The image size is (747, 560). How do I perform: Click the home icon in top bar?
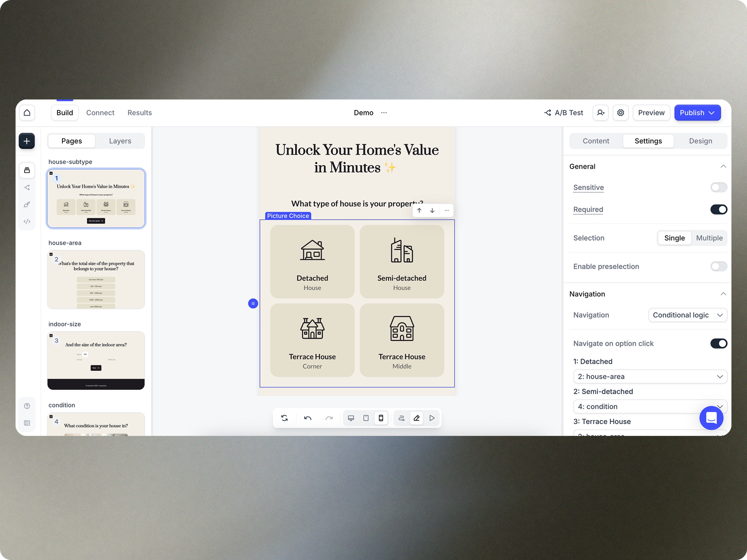(x=27, y=113)
